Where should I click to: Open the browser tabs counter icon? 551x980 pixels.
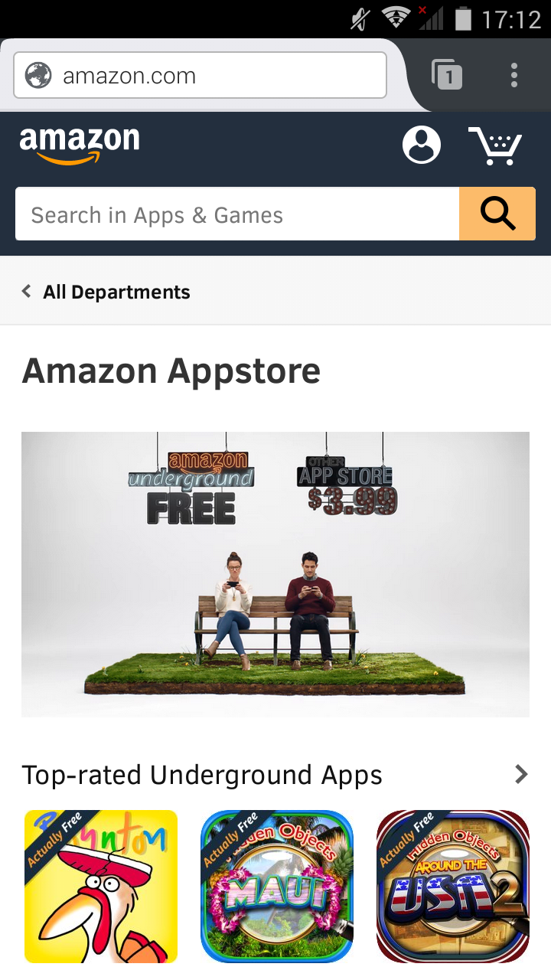pos(447,75)
